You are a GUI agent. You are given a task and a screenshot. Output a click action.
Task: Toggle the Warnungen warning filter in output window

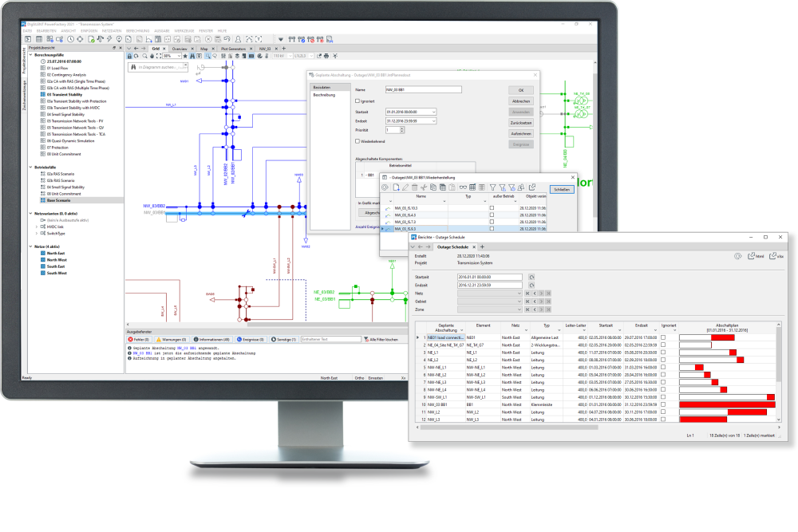pyautogui.click(x=171, y=339)
